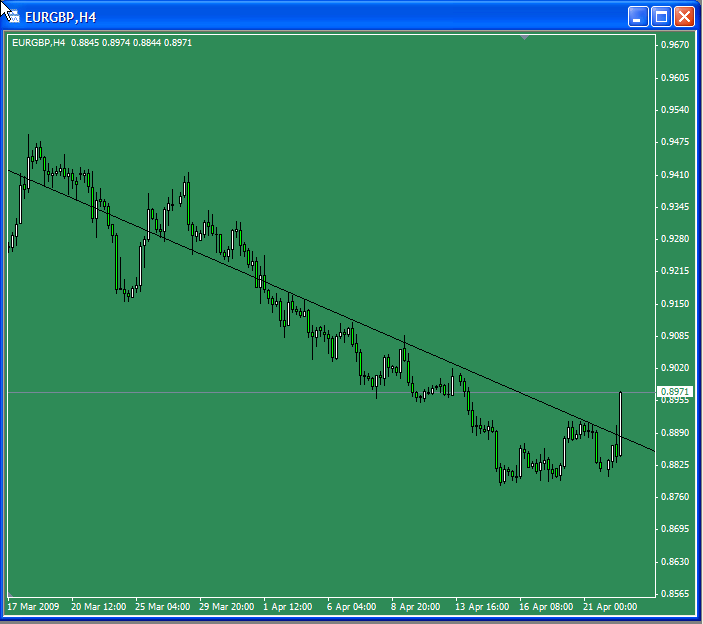Close the EURGBP,H4 chart window
703x624 pixels.
point(685,17)
